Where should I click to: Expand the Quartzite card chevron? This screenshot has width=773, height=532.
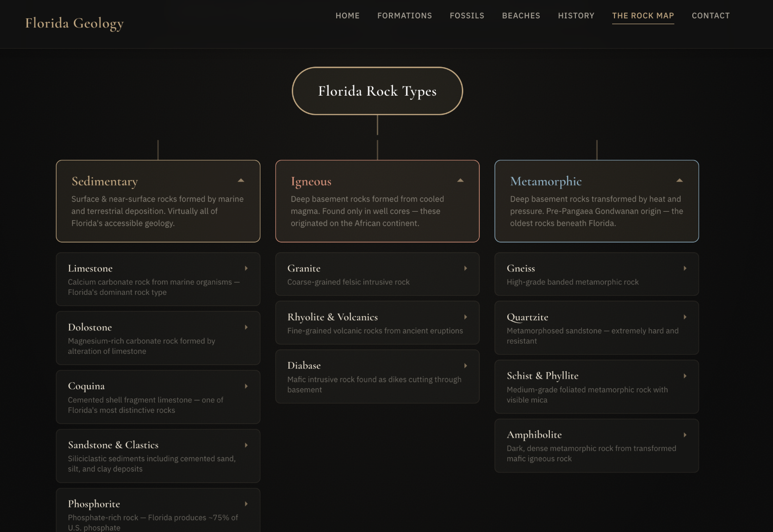pyautogui.click(x=685, y=317)
